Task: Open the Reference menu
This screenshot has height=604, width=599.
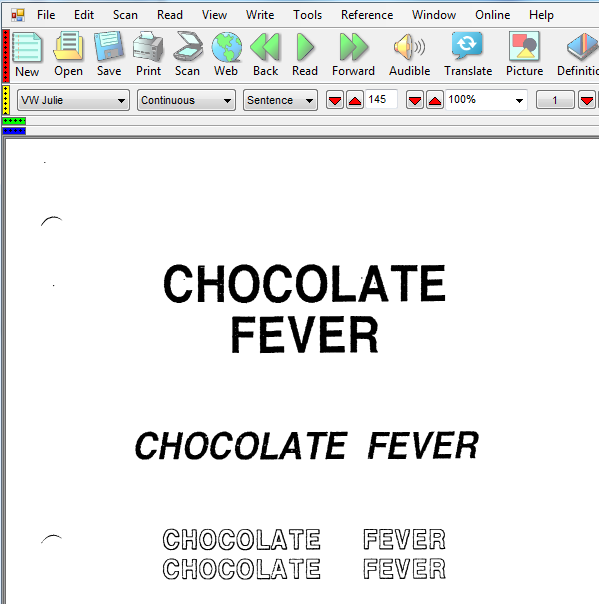Action: click(367, 15)
